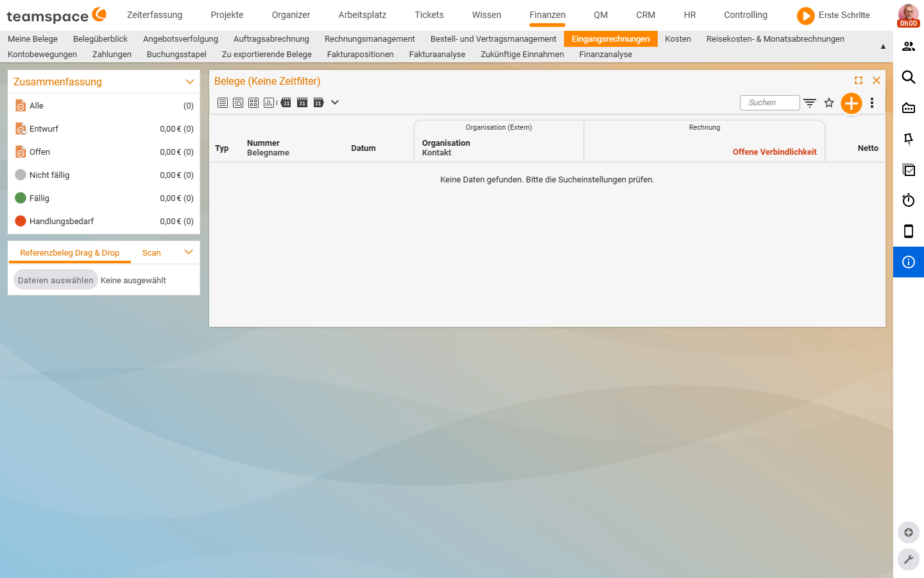Go to Meine Belege submenu

33,39
